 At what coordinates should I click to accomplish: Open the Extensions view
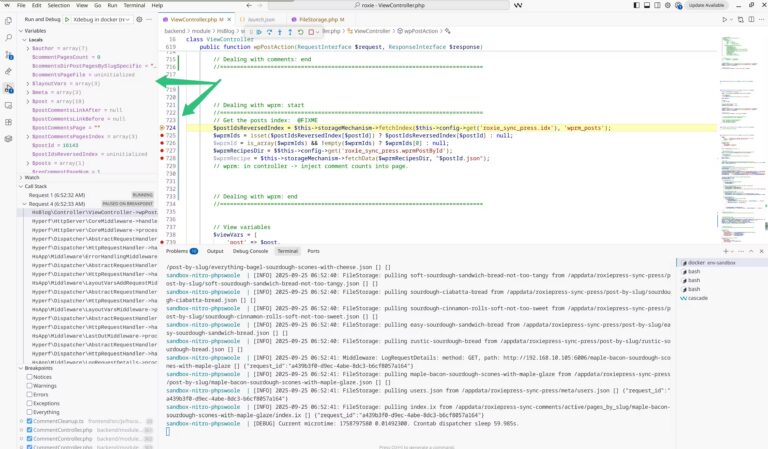click(x=8, y=122)
